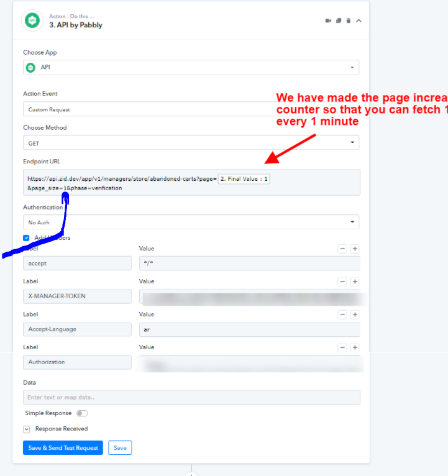Remove the Authorization header with minus
Screen dimensions: 448x476
342,347
